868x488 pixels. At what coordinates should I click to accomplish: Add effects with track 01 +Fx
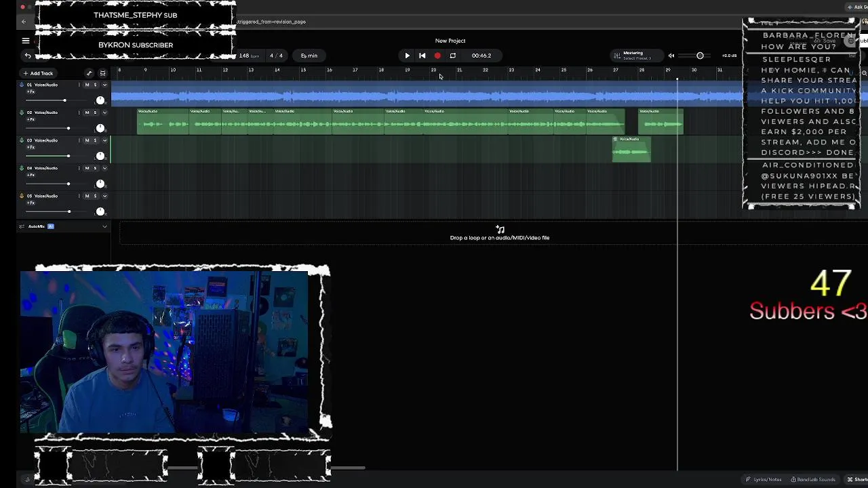pos(31,91)
